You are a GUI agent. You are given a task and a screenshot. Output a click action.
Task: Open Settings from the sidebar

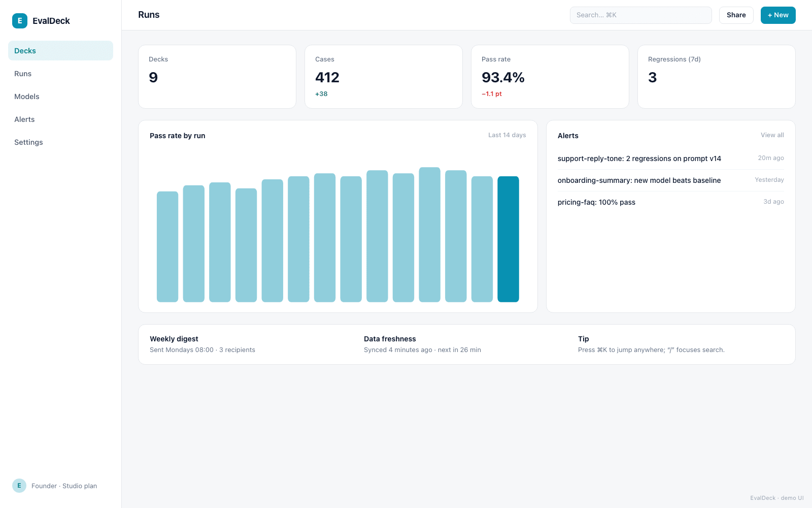point(60,142)
